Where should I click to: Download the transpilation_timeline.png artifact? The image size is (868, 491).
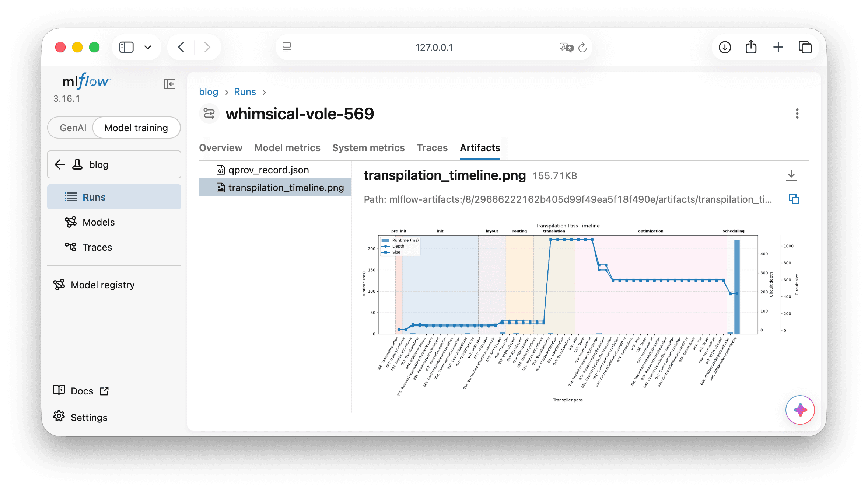[x=791, y=175]
